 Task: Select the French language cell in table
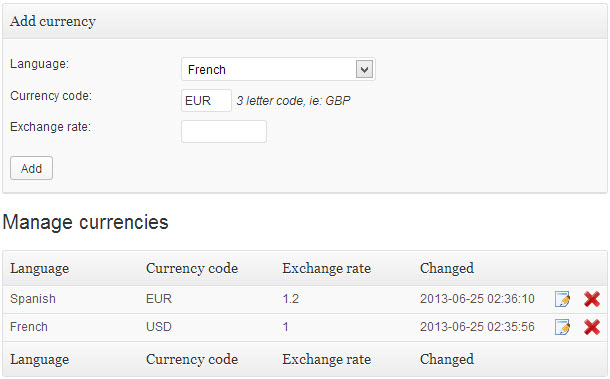tap(29, 327)
